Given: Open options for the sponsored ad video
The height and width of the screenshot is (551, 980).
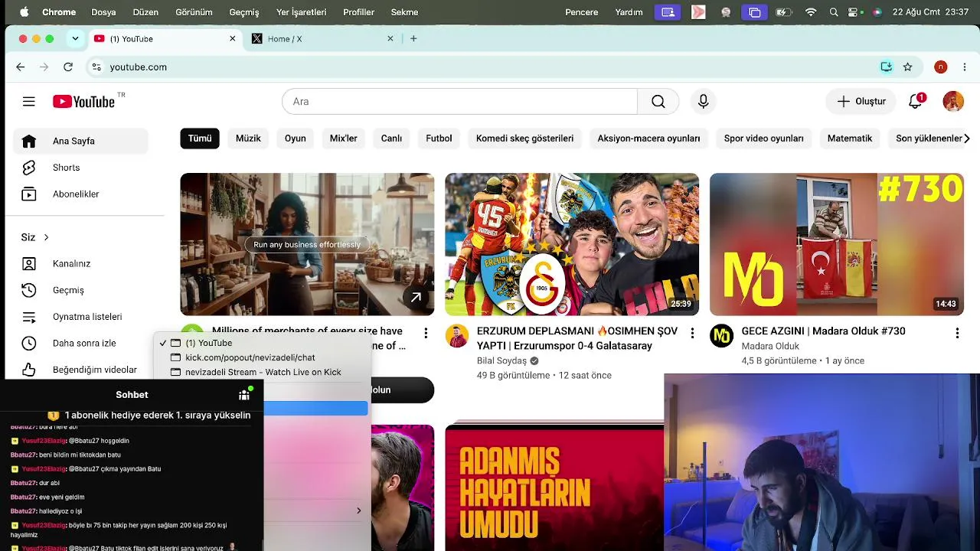Looking at the screenshot, I should [426, 333].
